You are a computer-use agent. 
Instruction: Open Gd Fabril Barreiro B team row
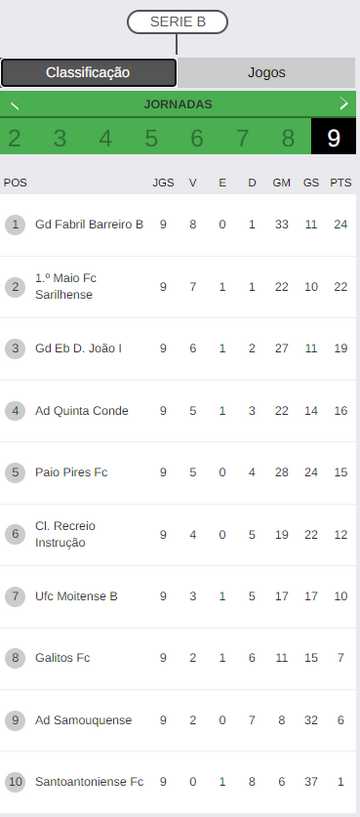tap(178, 225)
